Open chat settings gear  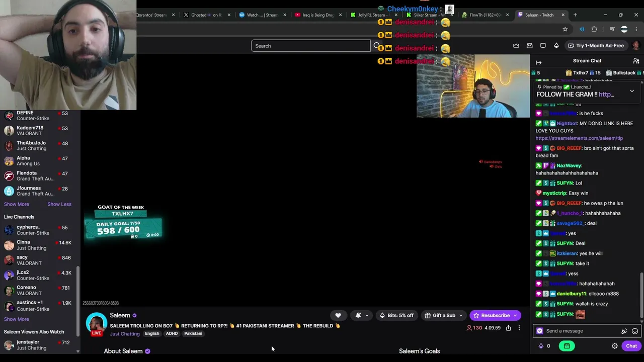615,346
